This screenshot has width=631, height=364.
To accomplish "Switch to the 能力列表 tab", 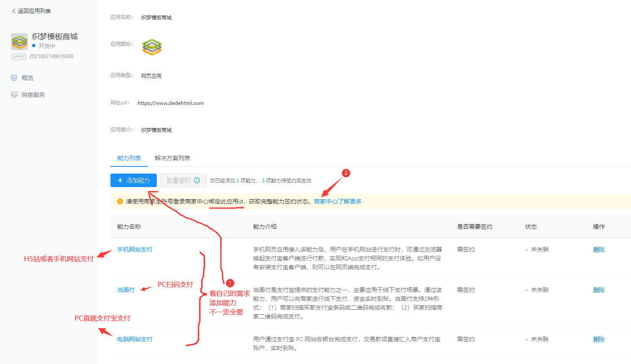I will [129, 158].
